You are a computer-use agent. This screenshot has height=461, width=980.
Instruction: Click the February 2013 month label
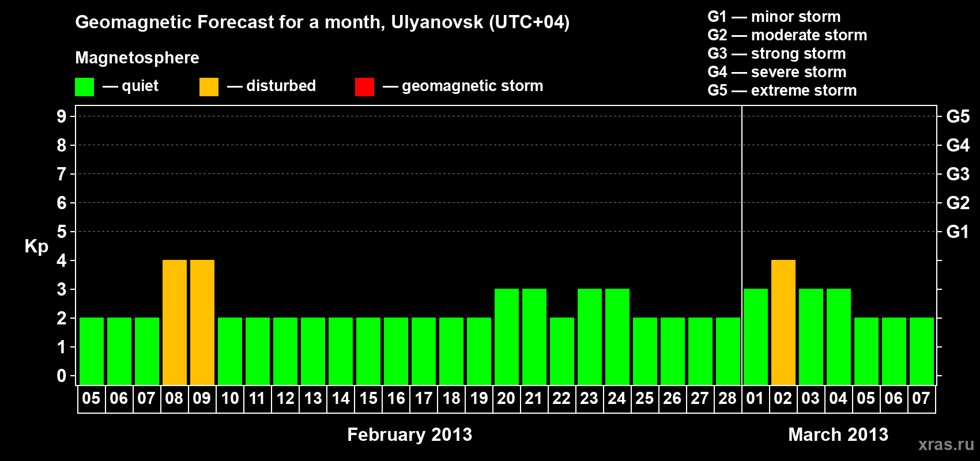point(410,434)
